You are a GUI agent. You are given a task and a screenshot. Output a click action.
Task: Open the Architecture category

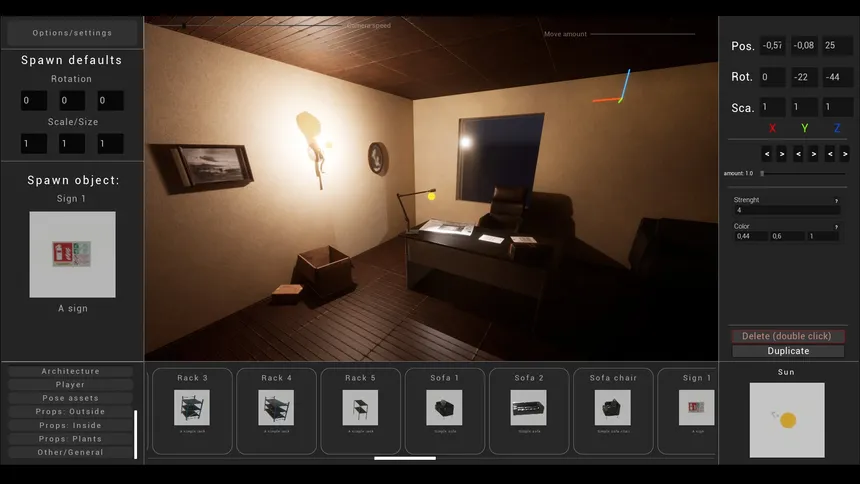point(71,371)
